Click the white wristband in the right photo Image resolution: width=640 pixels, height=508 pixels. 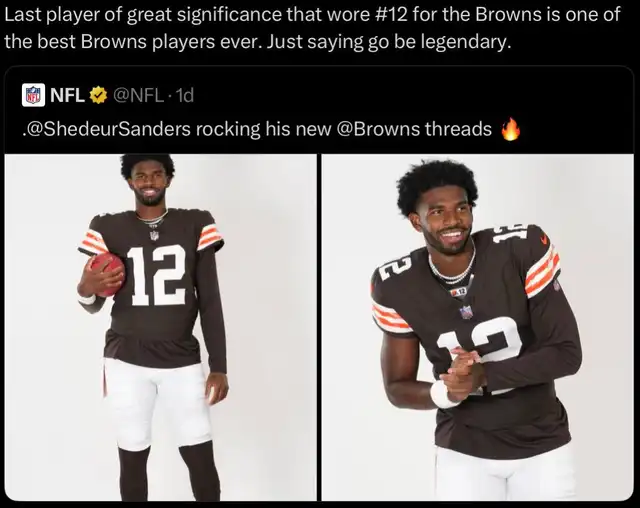(x=442, y=394)
